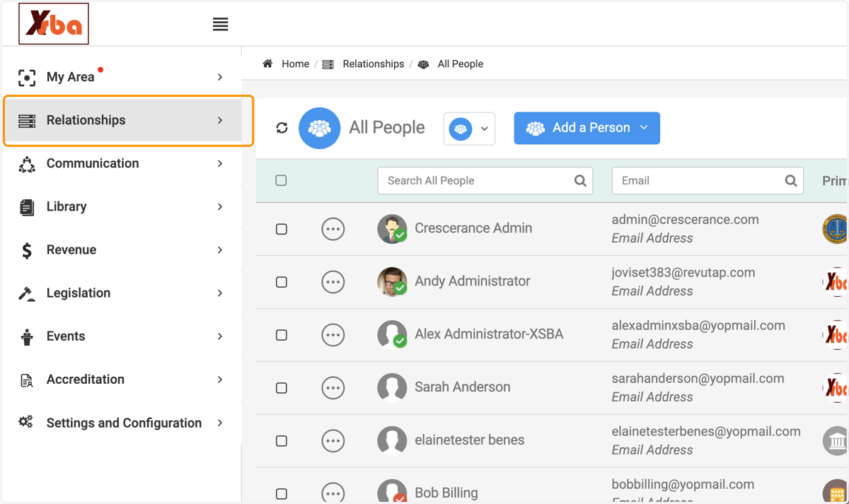849x504 pixels.
Task: Check the box for Bob Billing
Action: click(282, 494)
